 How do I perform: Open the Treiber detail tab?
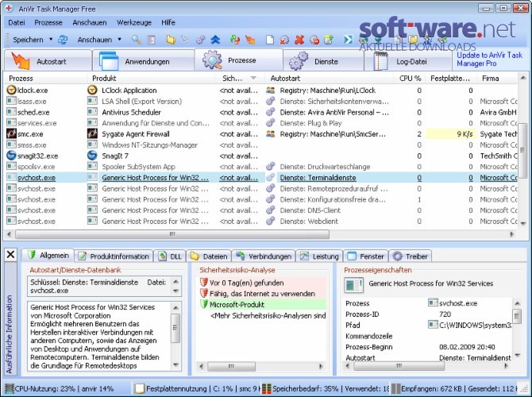tap(411, 256)
